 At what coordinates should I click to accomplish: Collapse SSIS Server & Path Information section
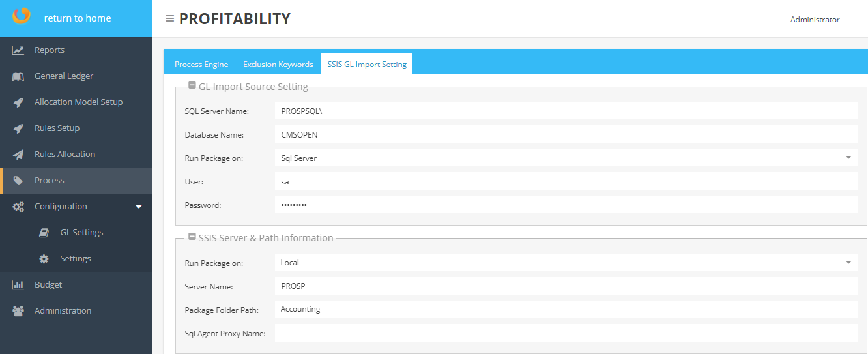tap(192, 237)
